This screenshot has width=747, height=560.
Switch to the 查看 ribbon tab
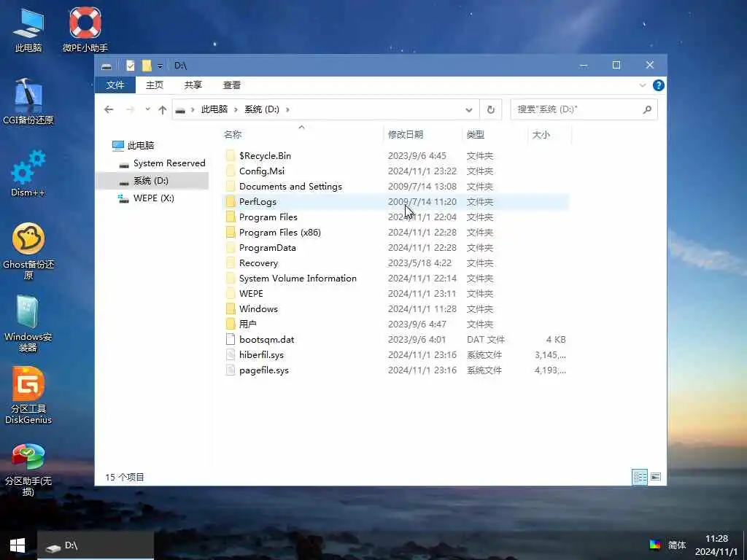231,85
